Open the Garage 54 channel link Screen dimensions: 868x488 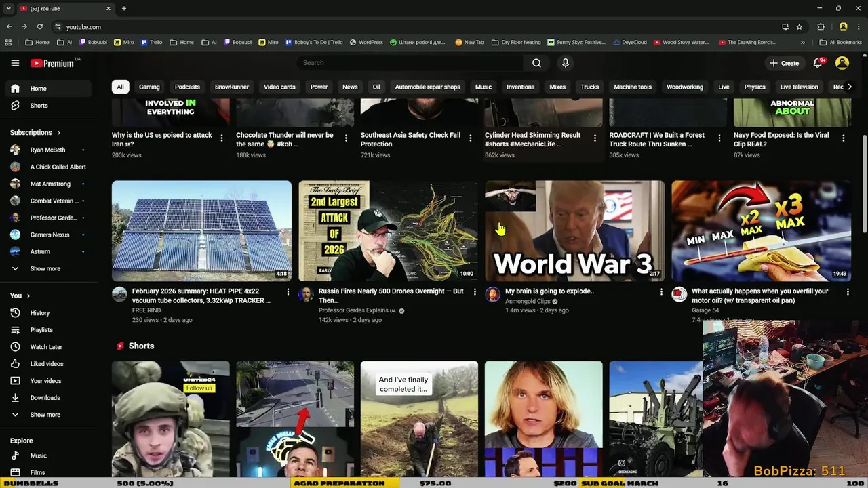[705, 310]
